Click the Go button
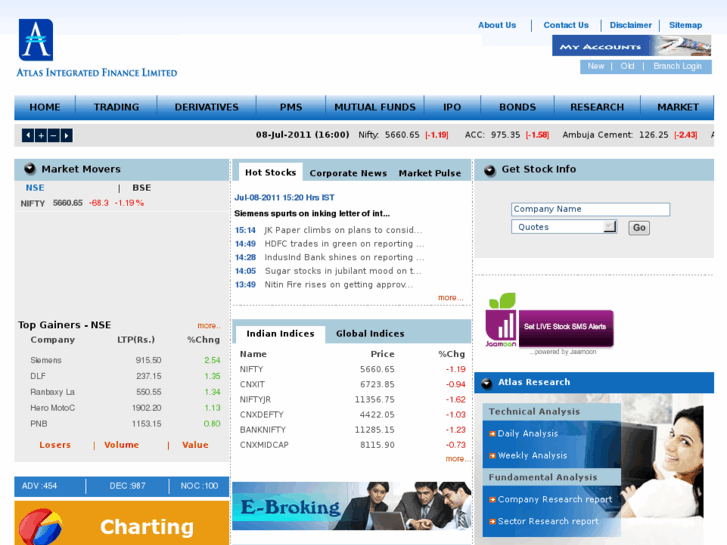This screenshot has height=545, width=727. [x=639, y=228]
